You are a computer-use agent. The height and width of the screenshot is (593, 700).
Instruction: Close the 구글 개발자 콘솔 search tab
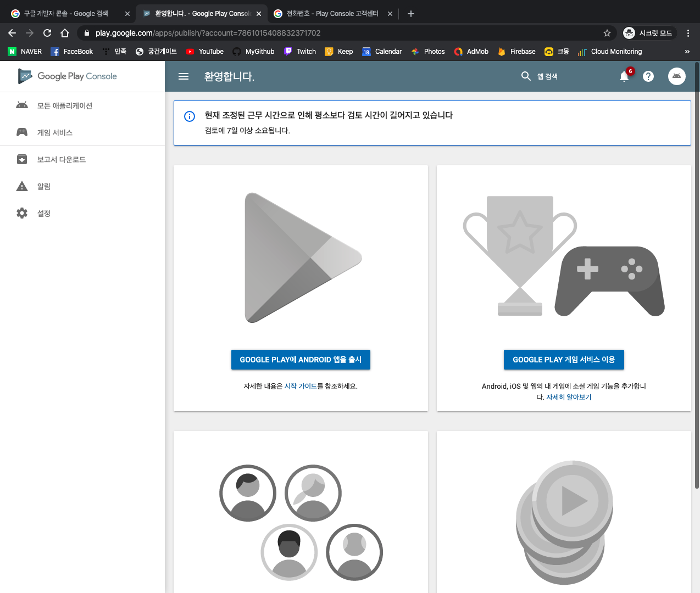coord(127,14)
